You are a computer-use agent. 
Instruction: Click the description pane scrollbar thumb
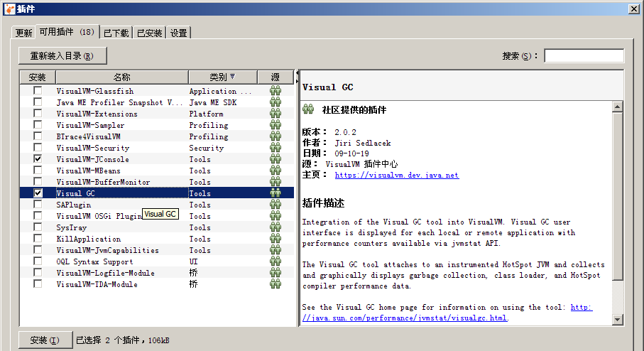(617, 197)
